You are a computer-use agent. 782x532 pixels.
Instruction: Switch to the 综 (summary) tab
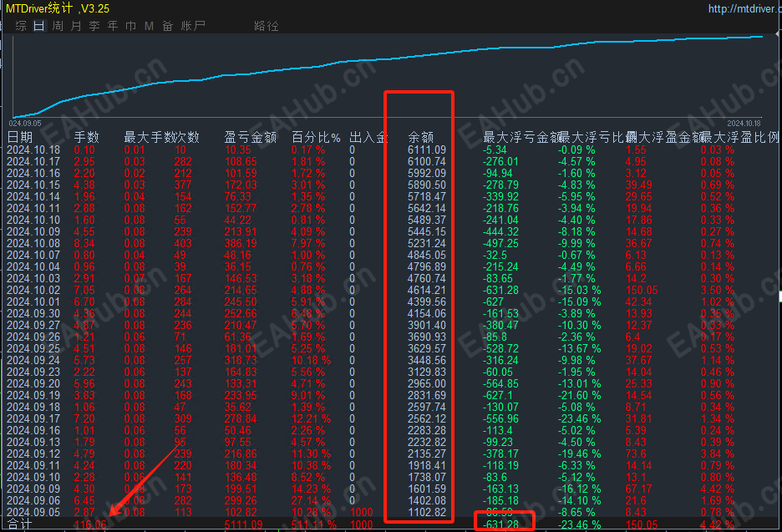click(21, 26)
